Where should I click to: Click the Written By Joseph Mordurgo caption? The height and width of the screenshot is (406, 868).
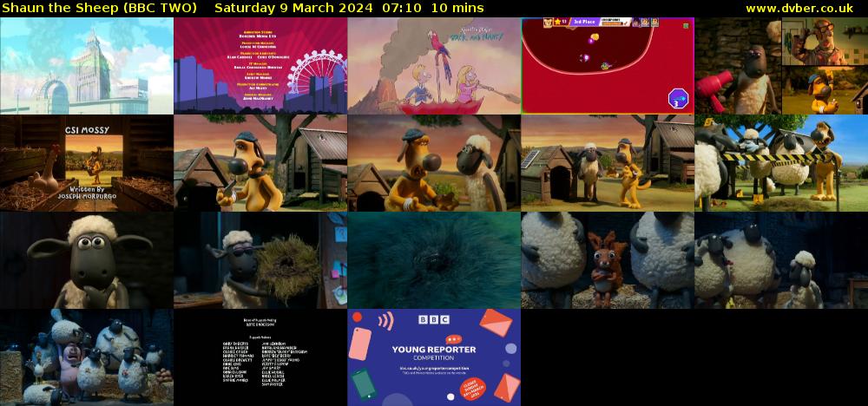(87, 192)
